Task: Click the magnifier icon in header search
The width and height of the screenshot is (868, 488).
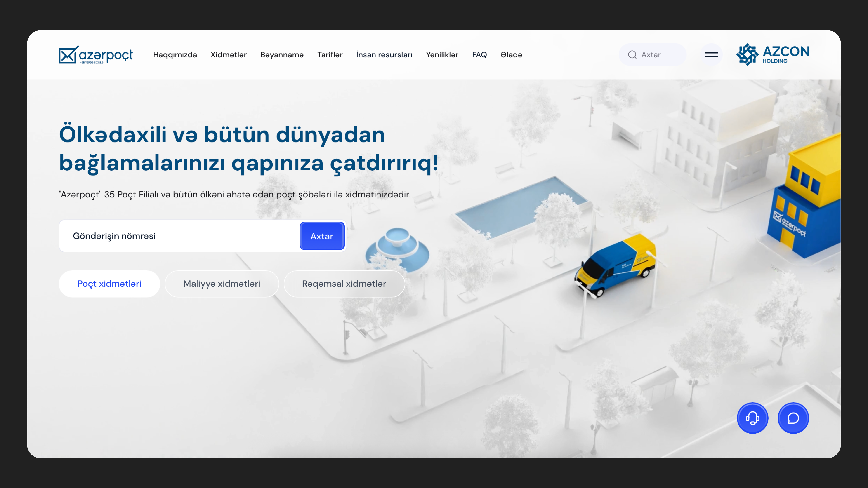Action: [632, 54]
